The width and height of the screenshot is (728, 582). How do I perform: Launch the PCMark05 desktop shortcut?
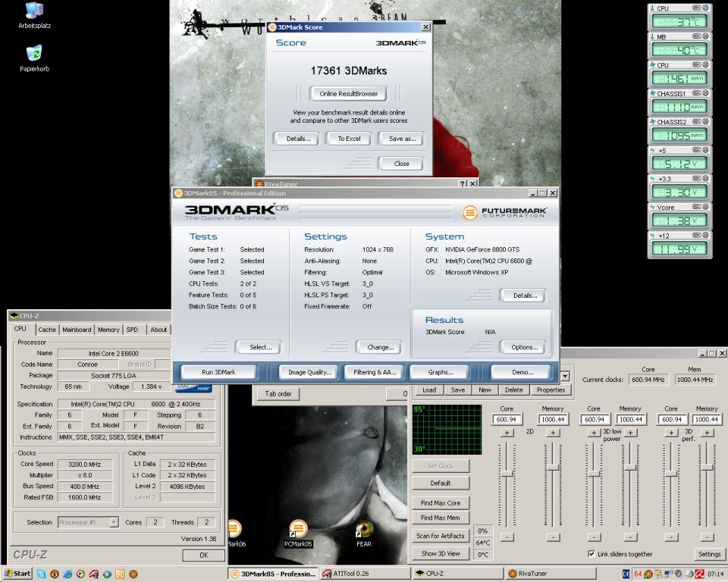[x=298, y=533]
